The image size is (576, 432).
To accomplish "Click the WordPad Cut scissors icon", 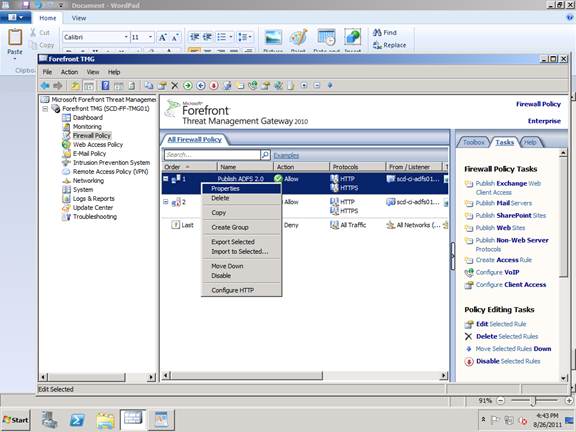I will coord(33,33).
